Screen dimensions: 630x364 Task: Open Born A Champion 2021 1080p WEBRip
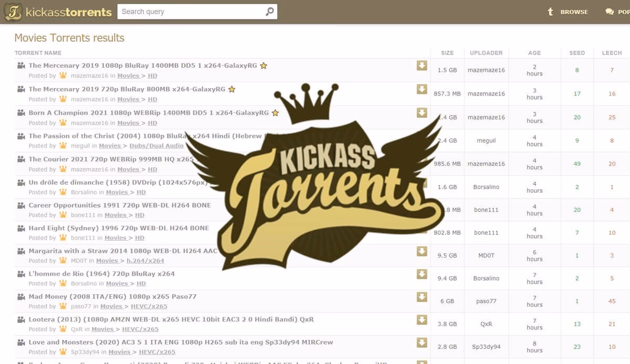149,113
